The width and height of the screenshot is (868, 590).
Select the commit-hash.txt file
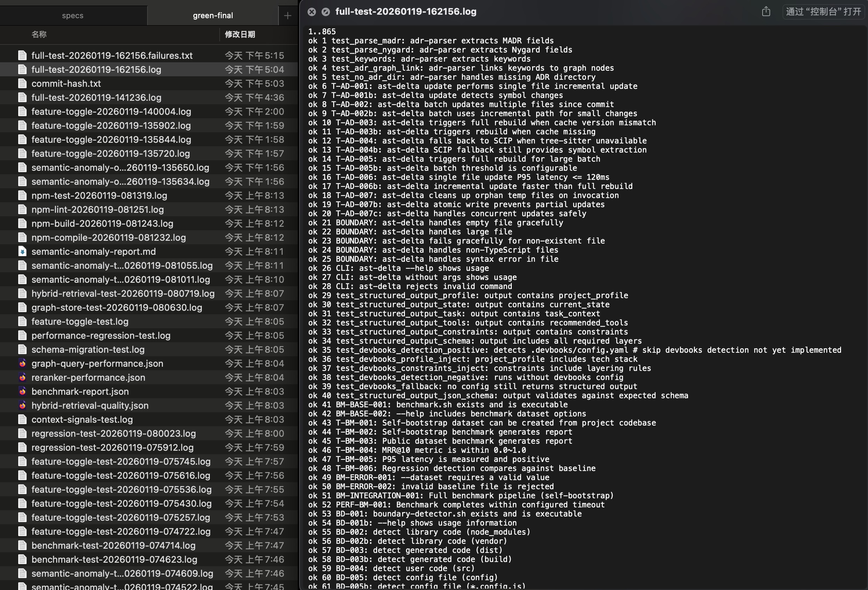coord(66,84)
